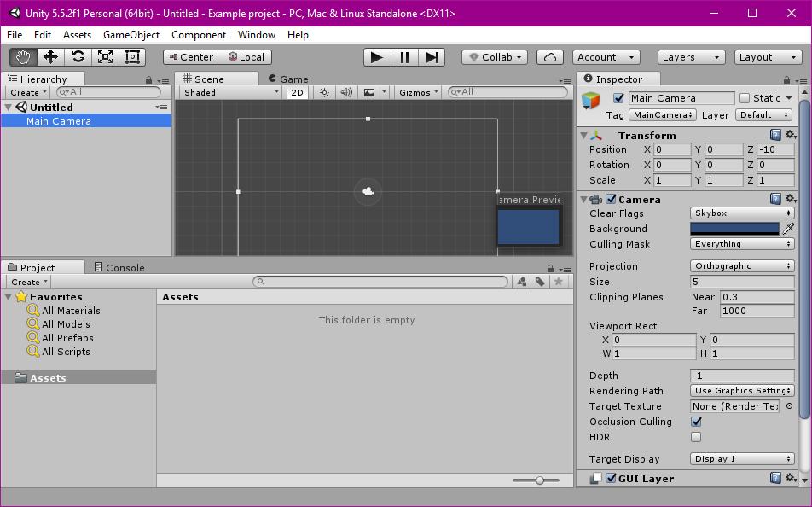Open Target Texture object picker
The width and height of the screenshot is (812, 507).
[789, 406]
